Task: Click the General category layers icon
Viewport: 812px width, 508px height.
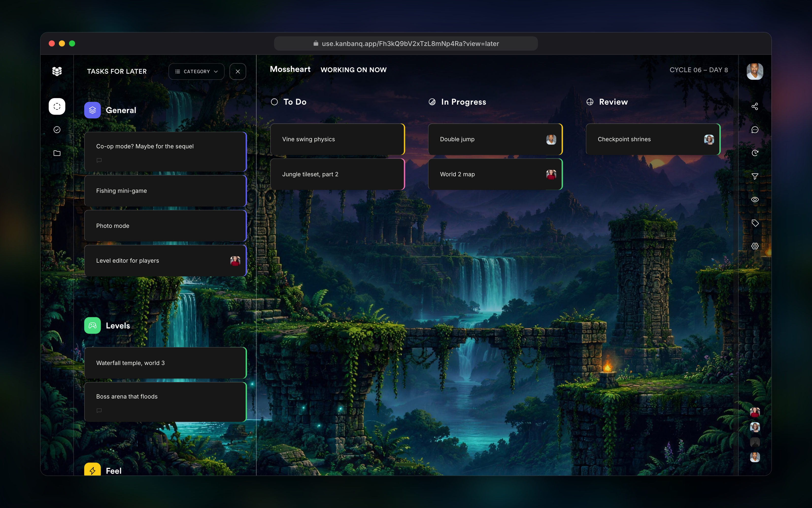Action: point(92,110)
